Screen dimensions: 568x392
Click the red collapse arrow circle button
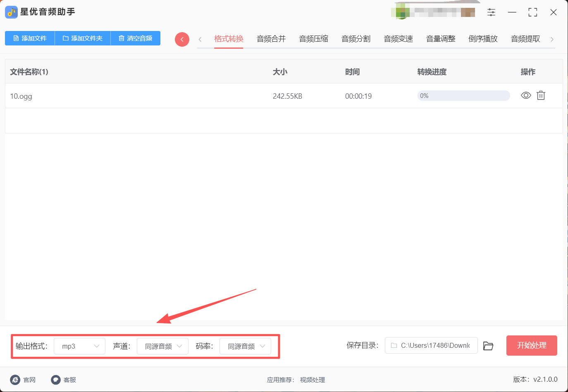[x=182, y=39]
